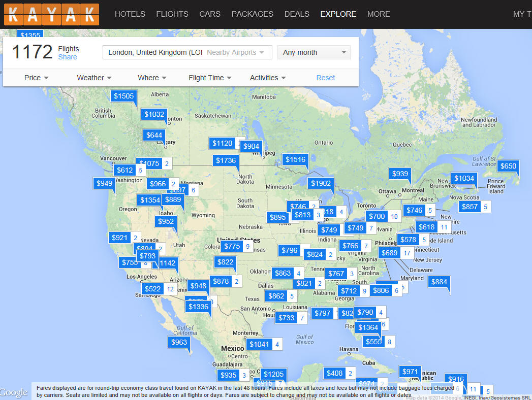The height and width of the screenshot is (400, 532).
Task: Click the Reset link
Action: point(325,78)
